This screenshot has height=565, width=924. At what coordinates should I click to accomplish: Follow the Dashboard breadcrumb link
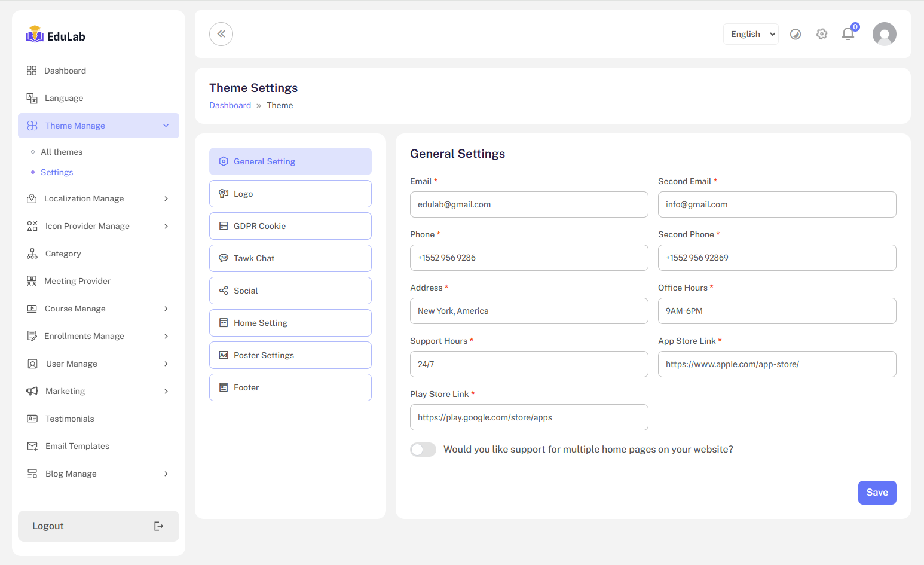[x=230, y=105]
